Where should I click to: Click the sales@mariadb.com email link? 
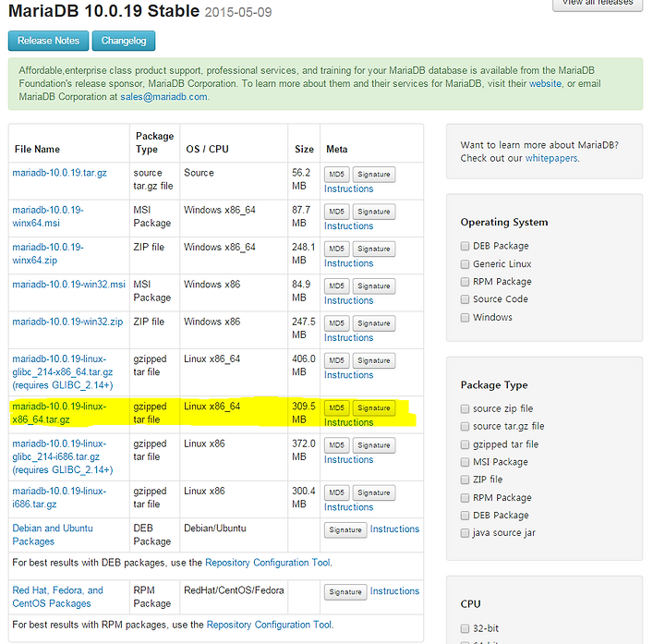pyautogui.click(x=163, y=97)
